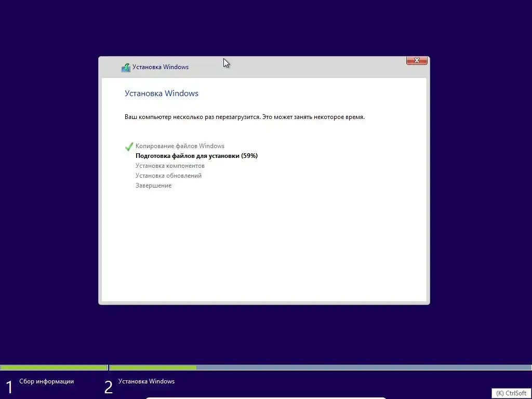Click 'Подготовка файлов для установки (59%)' step
This screenshot has height=399, width=532.
tap(196, 156)
